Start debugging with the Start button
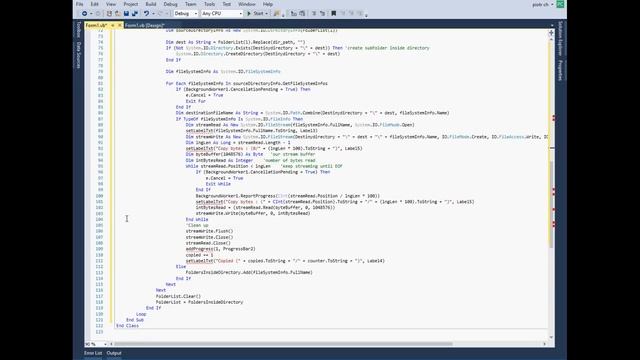This screenshot has width=640, height=360. 255,13
